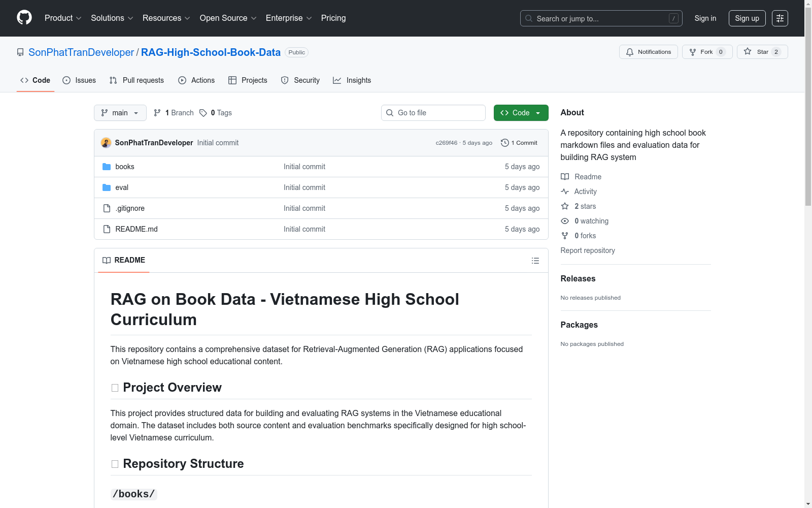Click the README.md file icon

[x=107, y=229]
